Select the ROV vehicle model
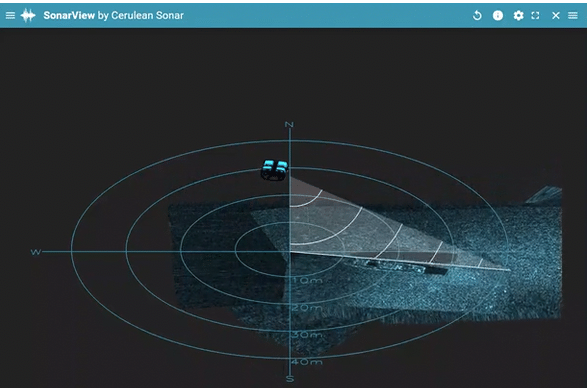Viewport: 588px width, 391px height. (x=274, y=170)
